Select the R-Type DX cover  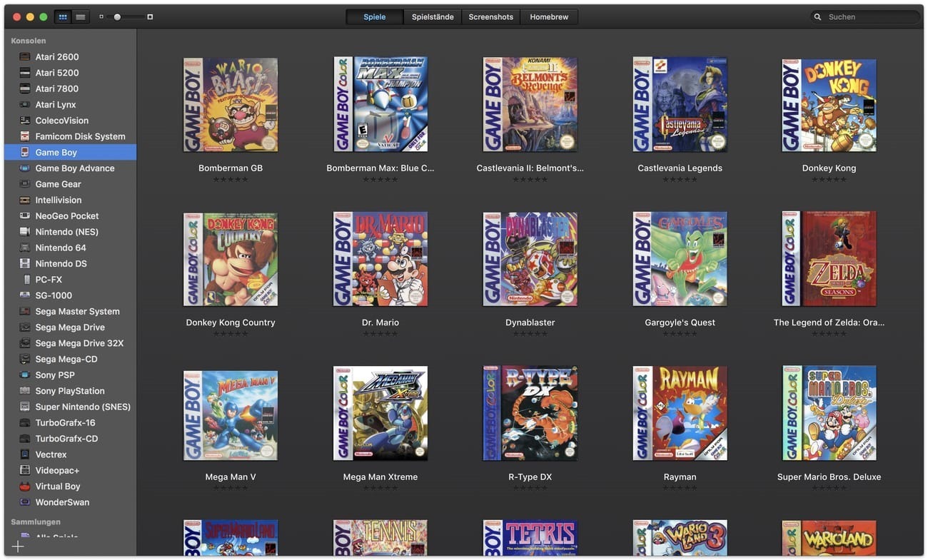coord(530,414)
